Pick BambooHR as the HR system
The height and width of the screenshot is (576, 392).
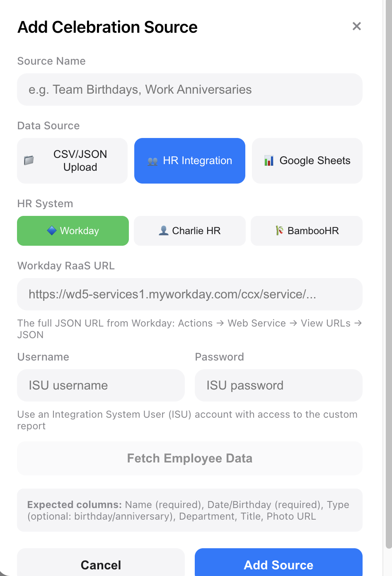pos(307,231)
